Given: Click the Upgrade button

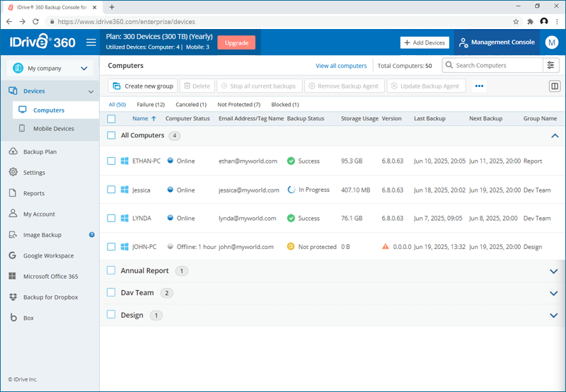Looking at the screenshot, I should click(236, 42).
